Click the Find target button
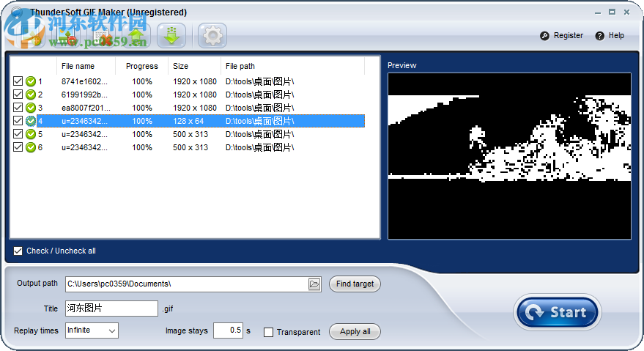Screen dimensions: 644x351 pyautogui.click(x=355, y=284)
